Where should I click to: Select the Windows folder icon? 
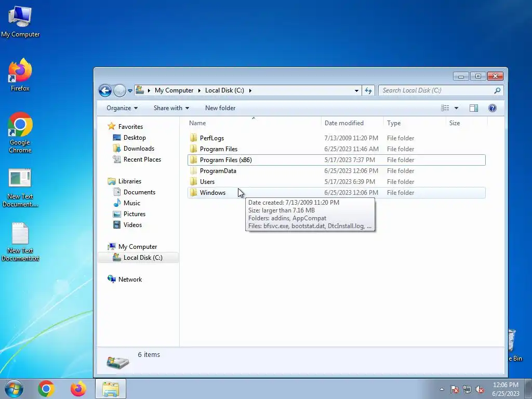pyautogui.click(x=193, y=192)
